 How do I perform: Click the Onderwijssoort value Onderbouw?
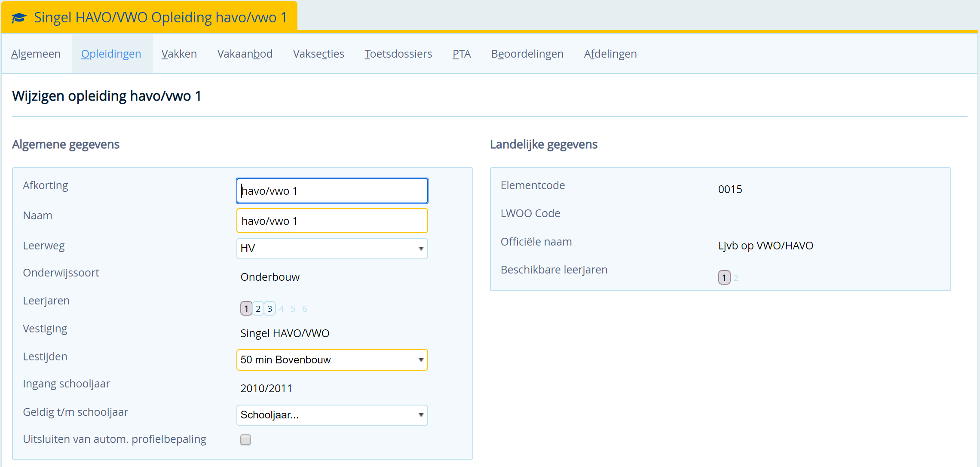270,277
